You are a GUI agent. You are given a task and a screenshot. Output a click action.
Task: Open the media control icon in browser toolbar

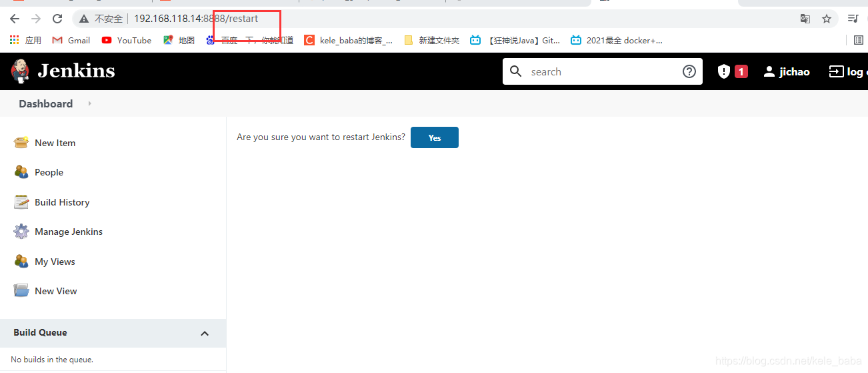click(853, 19)
